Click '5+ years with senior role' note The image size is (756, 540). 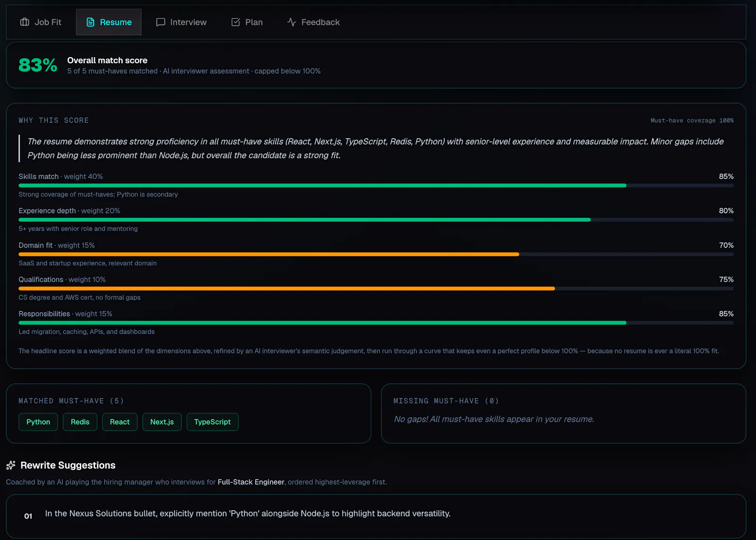click(78, 229)
